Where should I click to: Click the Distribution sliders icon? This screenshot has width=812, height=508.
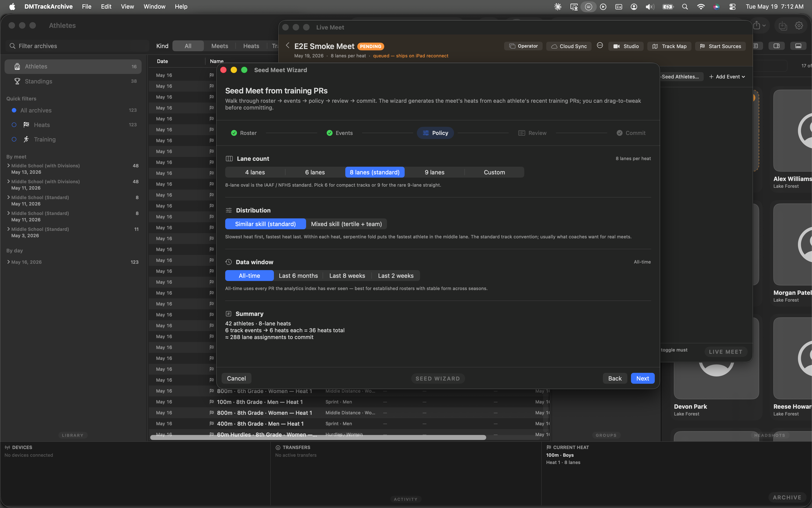point(229,210)
